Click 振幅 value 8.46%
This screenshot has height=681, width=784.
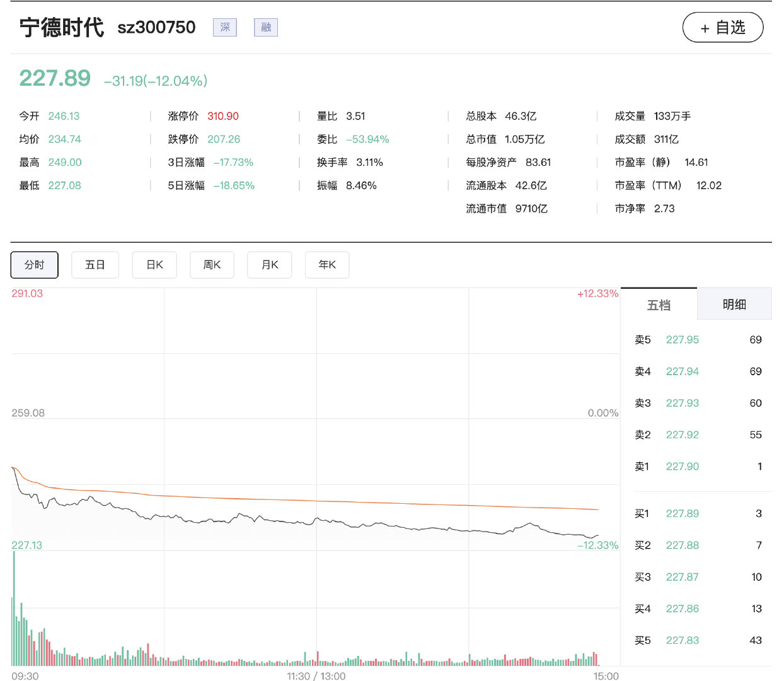(361, 185)
